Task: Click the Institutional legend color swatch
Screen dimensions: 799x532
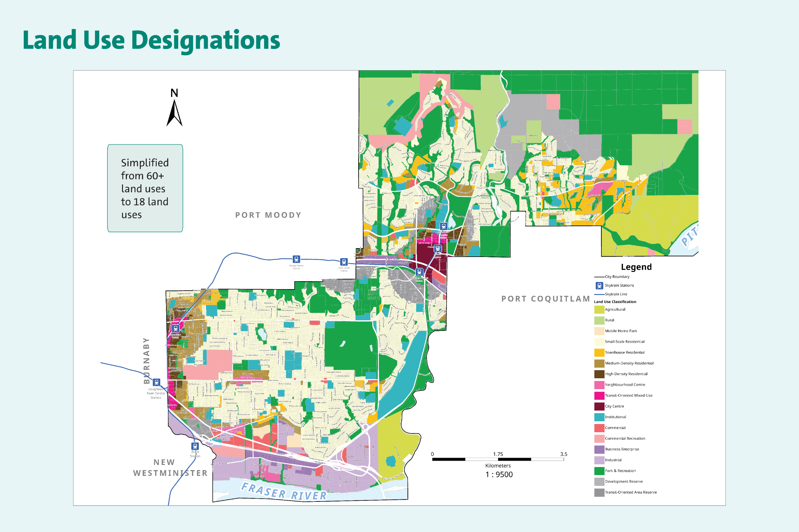Action: click(x=599, y=417)
